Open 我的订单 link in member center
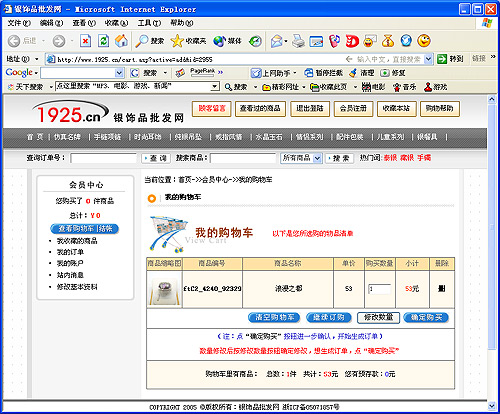The height and width of the screenshot is (414, 500). (x=70, y=252)
